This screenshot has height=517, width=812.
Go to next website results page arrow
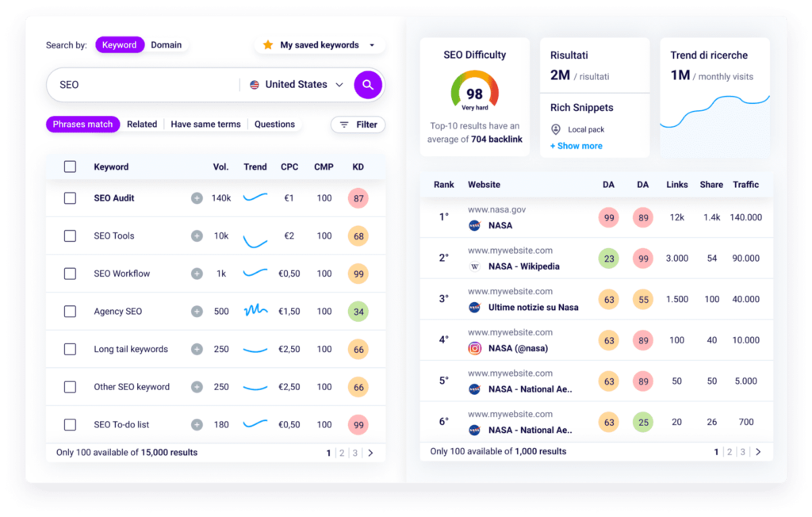[758, 452]
